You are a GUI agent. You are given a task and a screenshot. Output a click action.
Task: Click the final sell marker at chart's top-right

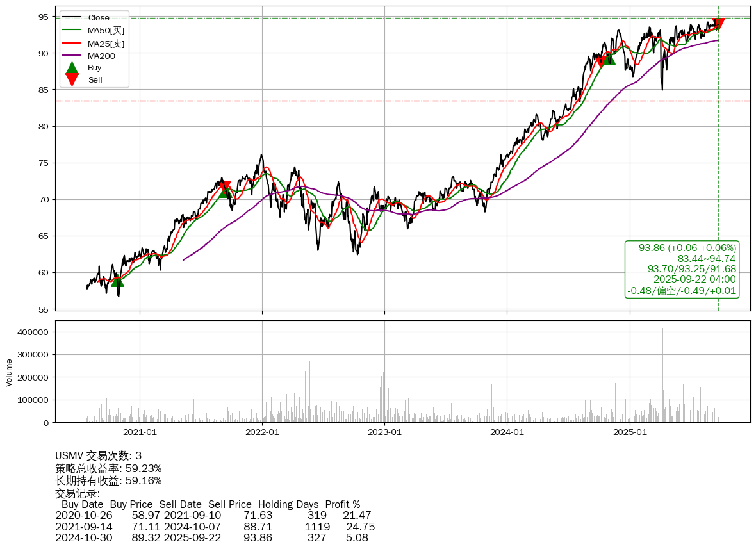click(x=718, y=24)
